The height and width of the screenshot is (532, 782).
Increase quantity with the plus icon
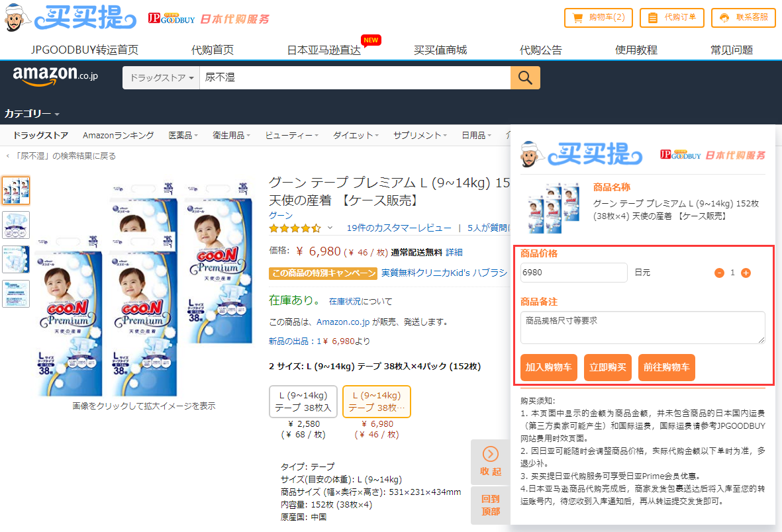click(746, 273)
